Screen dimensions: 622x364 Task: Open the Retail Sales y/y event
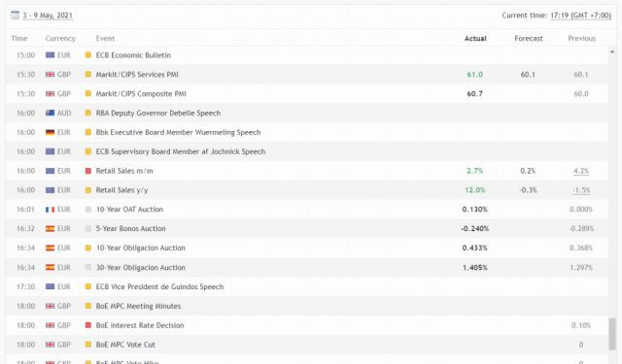121,190
